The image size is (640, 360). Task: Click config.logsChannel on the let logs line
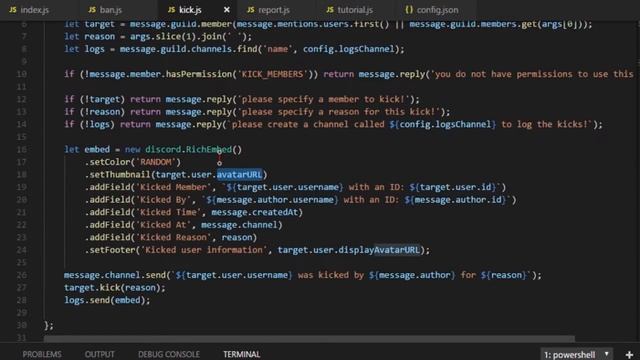(349, 49)
